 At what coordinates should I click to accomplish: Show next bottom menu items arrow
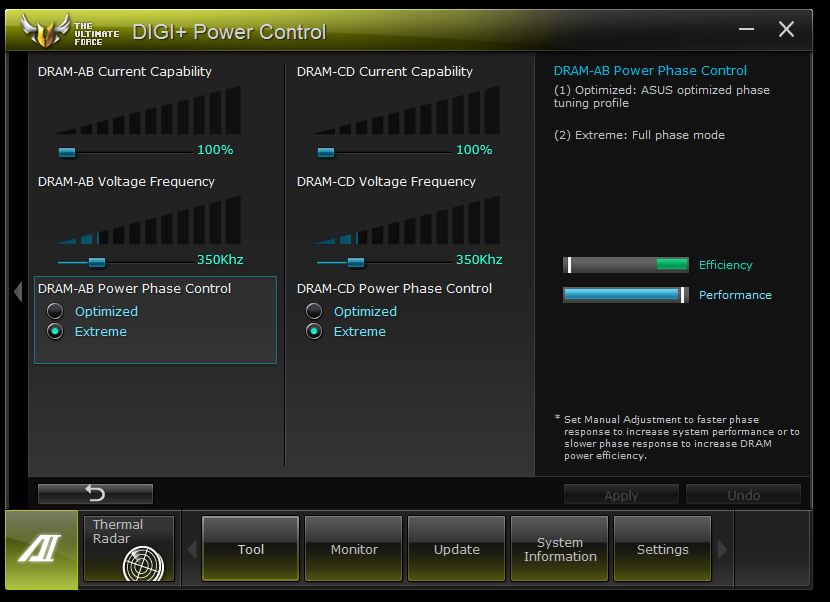pyautogui.click(x=722, y=549)
